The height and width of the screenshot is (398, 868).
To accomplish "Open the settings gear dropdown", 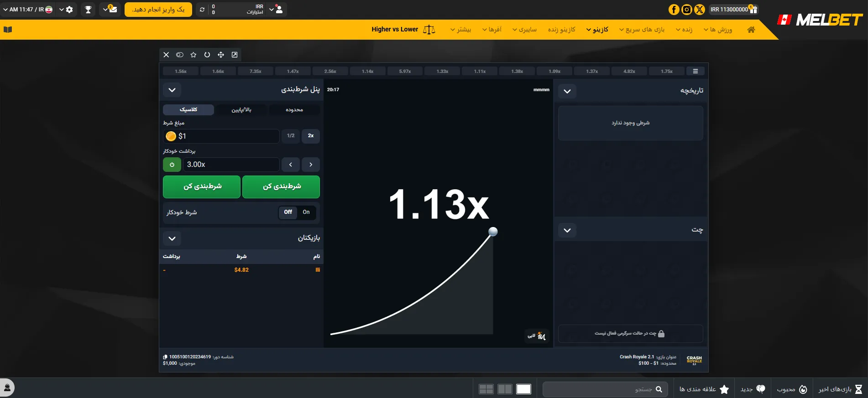I will pos(66,9).
